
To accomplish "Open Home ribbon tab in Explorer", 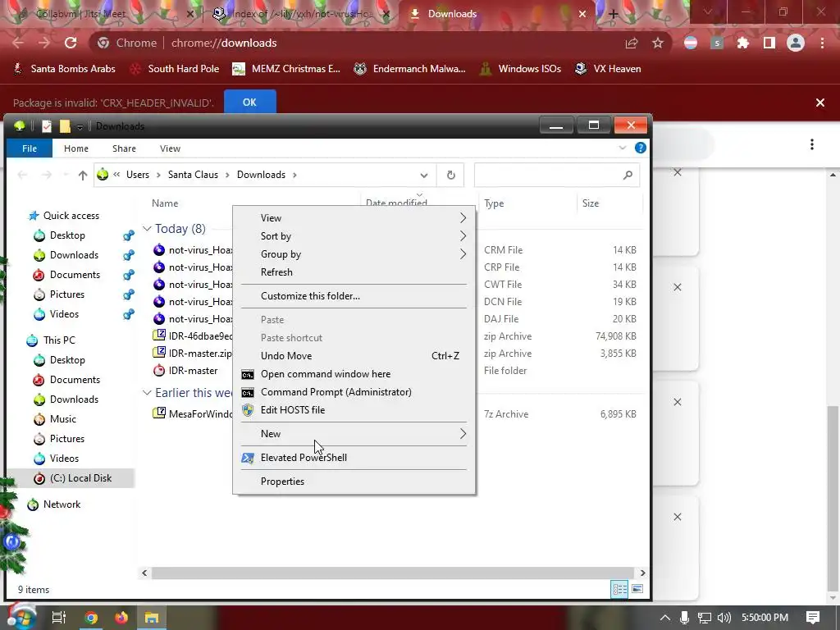I will click(x=76, y=148).
